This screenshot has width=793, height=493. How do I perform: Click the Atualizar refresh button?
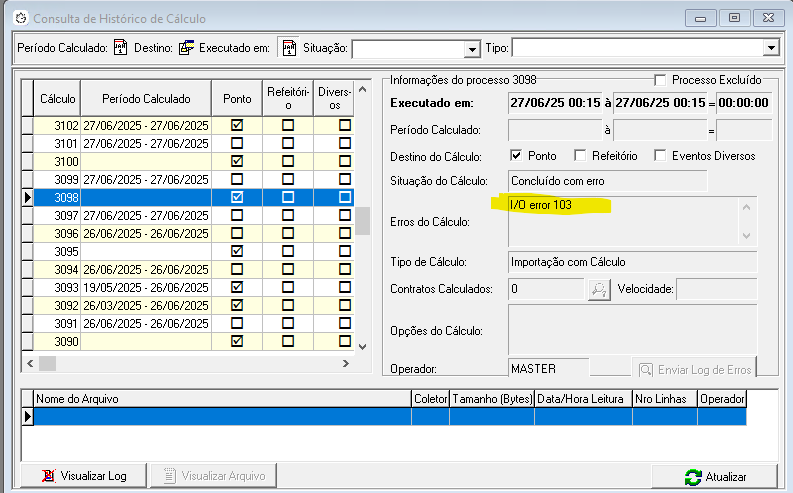(714, 477)
